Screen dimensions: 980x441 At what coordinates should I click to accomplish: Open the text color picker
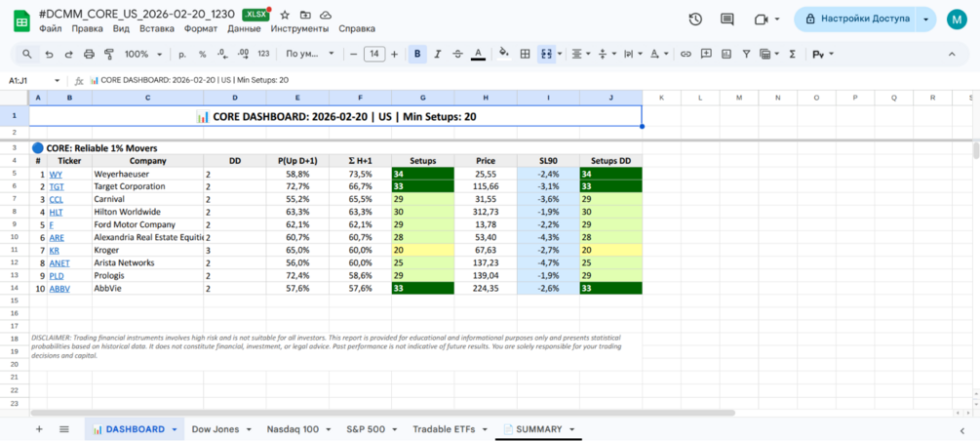(478, 55)
